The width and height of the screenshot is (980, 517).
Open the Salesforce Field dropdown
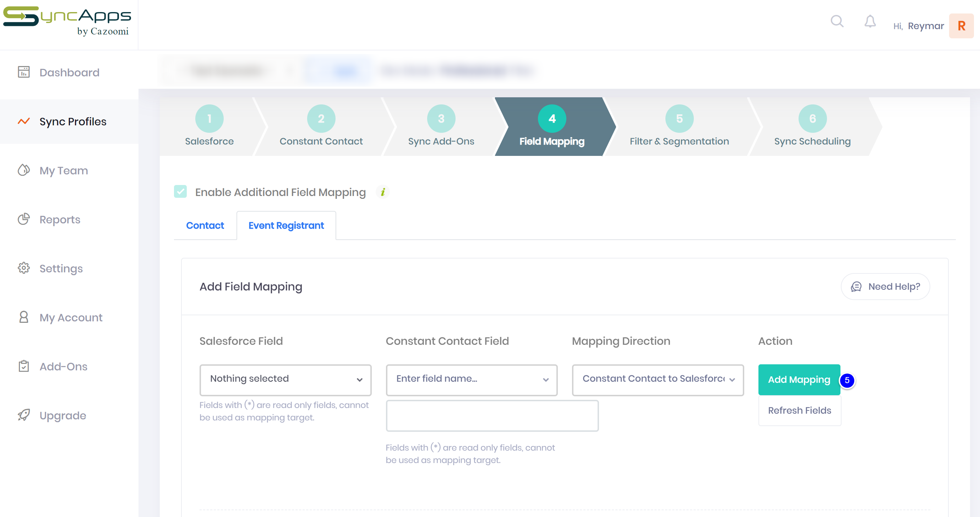285,379
